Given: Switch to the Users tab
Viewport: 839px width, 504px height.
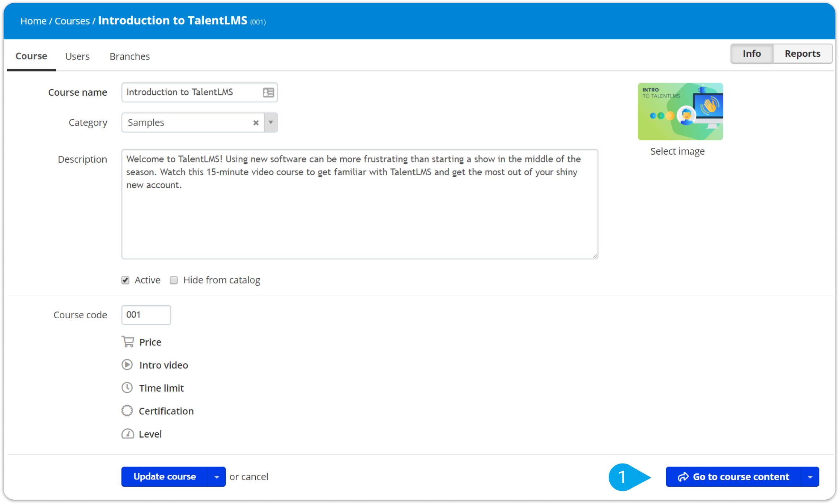Looking at the screenshot, I should pos(77,56).
